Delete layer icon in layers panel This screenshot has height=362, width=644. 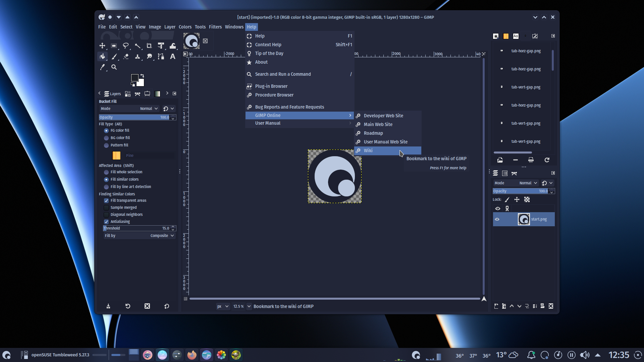[x=551, y=306]
